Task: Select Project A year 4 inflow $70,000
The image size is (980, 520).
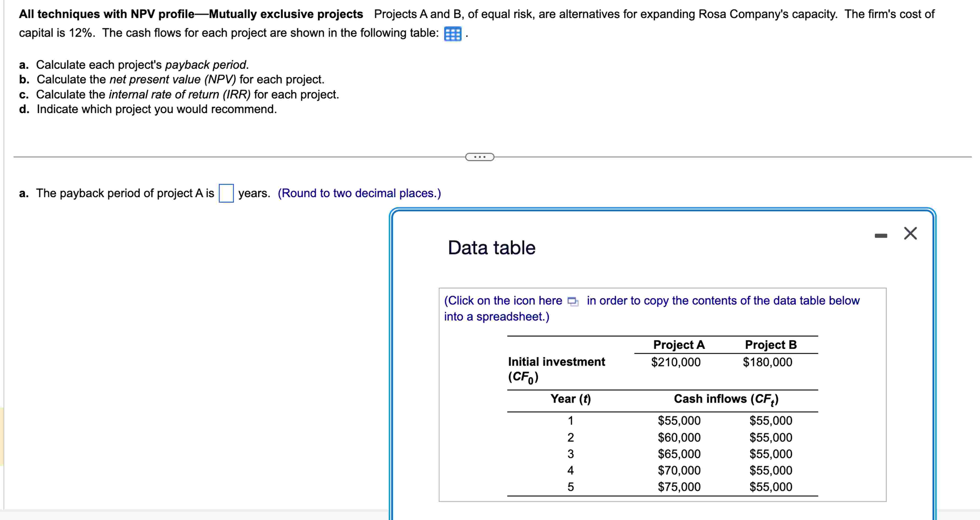Action: click(679, 470)
